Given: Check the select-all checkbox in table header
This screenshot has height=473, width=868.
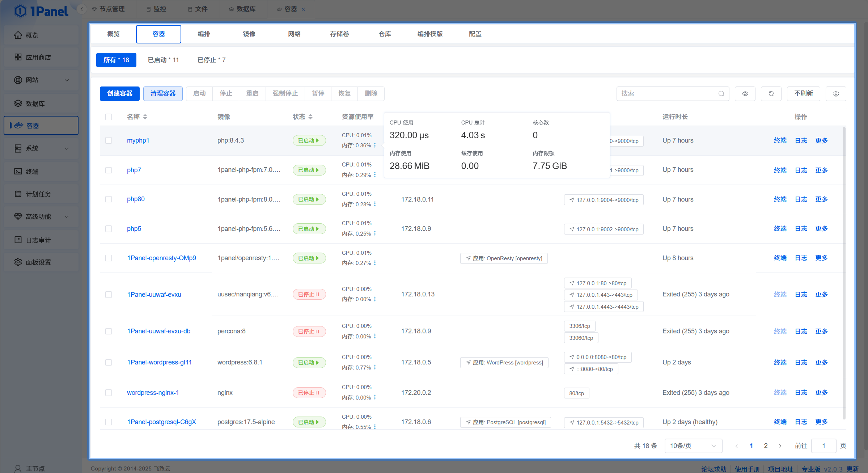Looking at the screenshot, I should [109, 117].
